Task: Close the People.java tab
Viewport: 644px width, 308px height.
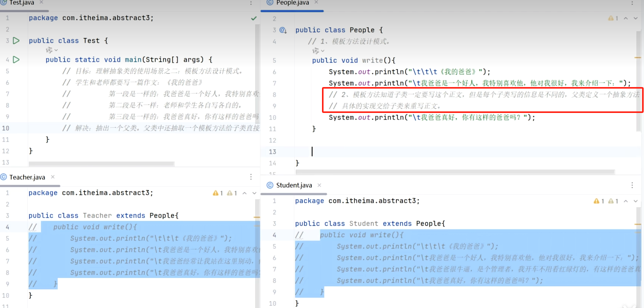Action: (316, 2)
